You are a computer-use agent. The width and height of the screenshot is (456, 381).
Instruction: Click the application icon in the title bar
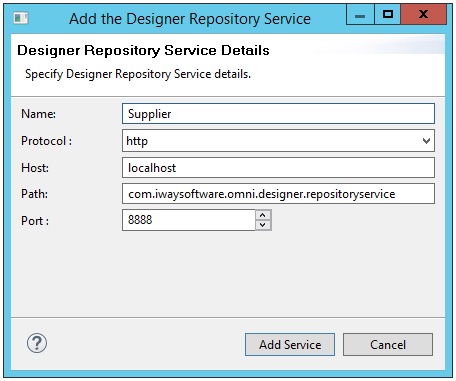point(21,18)
